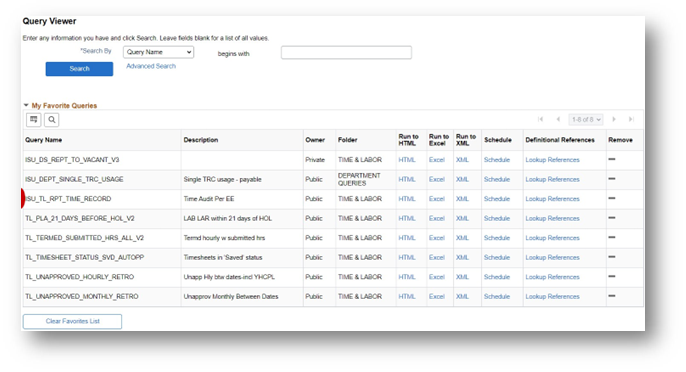Run TL_UNAPPROVED_HOURLY_RETRO to Excel
The width and height of the screenshot is (686, 372).
point(437,277)
